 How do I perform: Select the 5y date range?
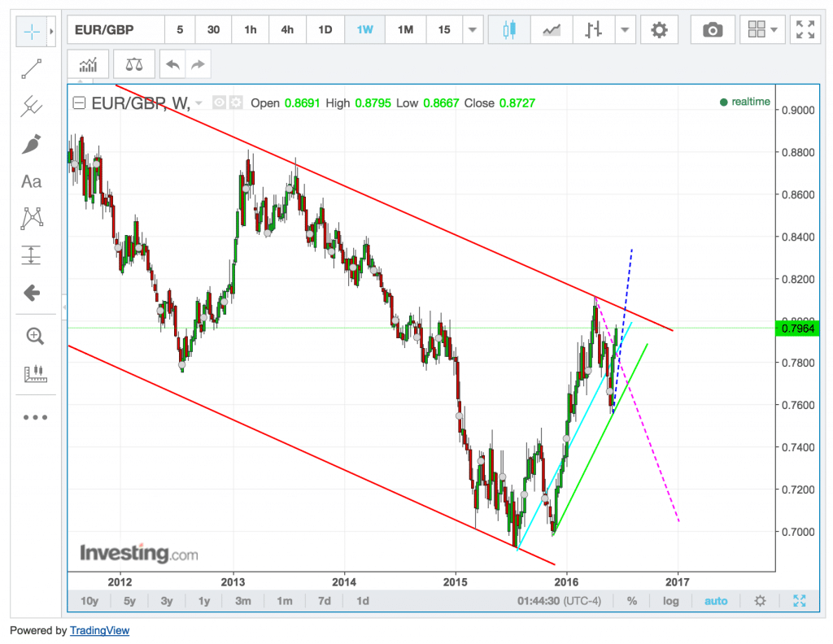[129, 601]
